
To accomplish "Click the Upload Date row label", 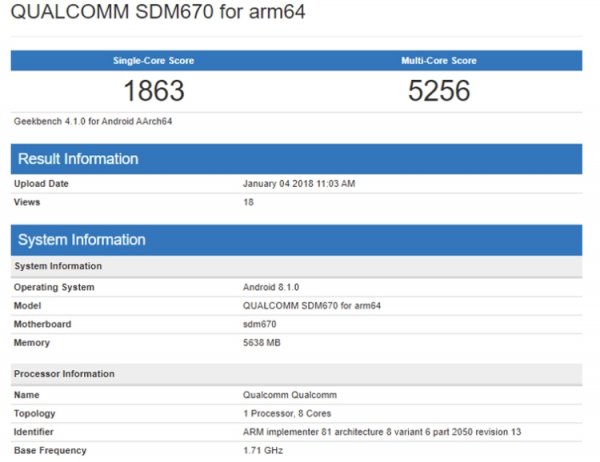I will [x=41, y=184].
